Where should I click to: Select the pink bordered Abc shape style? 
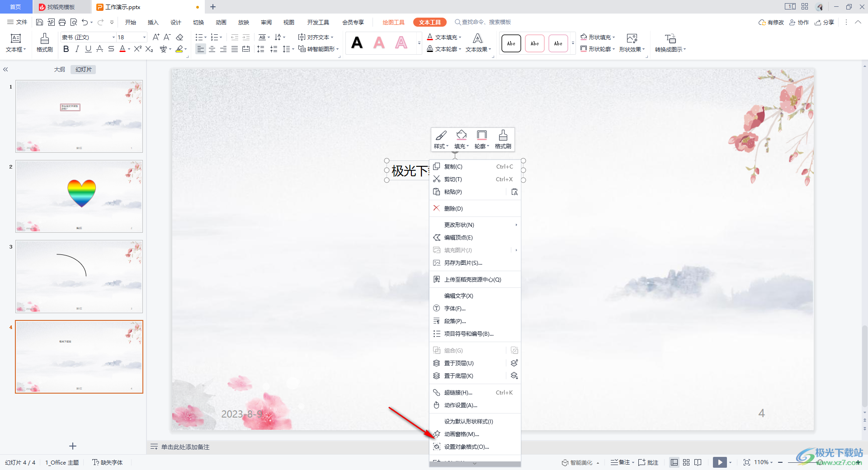(x=535, y=43)
